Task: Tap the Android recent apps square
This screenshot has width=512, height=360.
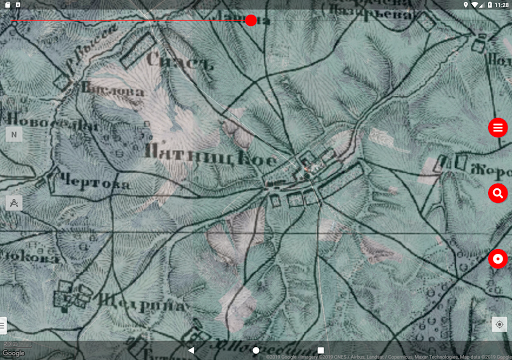Action: tap(321, 350)
